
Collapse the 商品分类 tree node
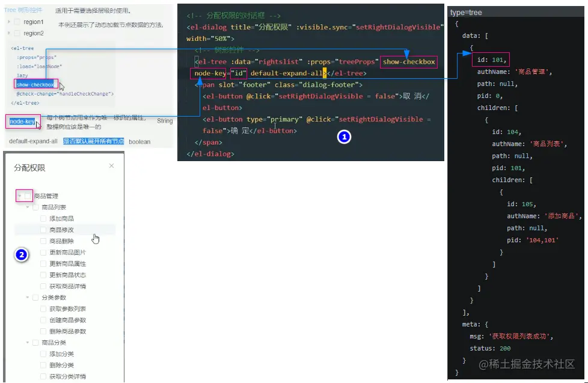(28, 343)
